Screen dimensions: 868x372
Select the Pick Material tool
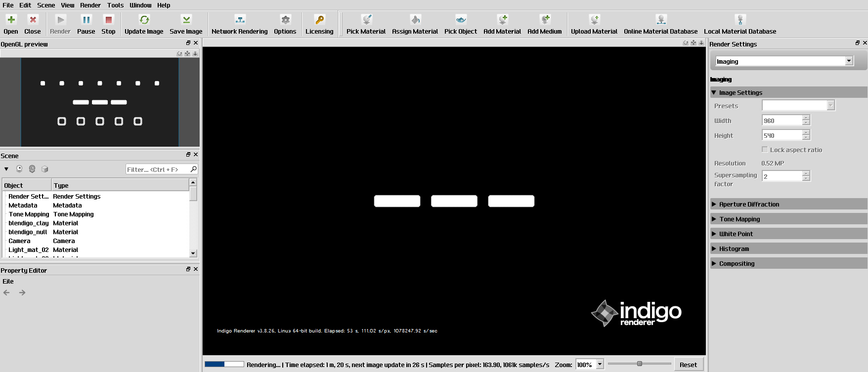coord(366,20)
